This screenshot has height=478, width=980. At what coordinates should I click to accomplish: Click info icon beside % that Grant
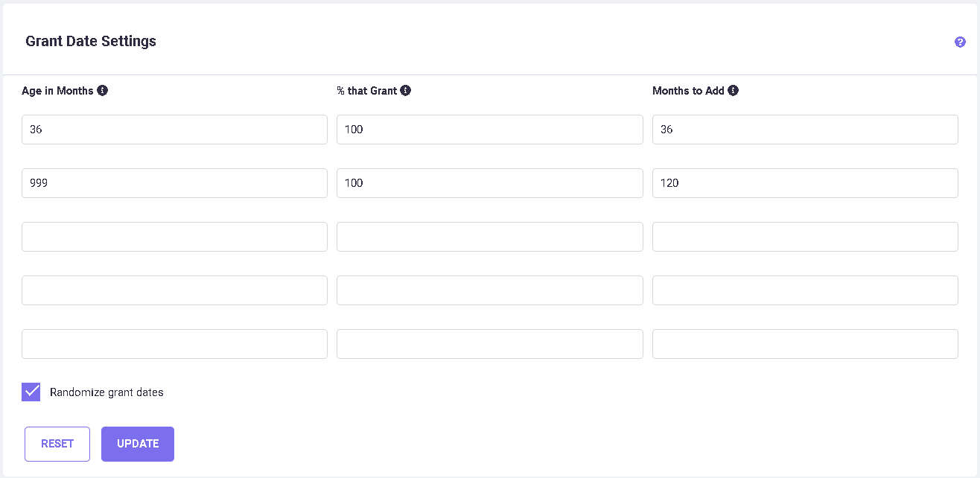[x=405, y=91]
